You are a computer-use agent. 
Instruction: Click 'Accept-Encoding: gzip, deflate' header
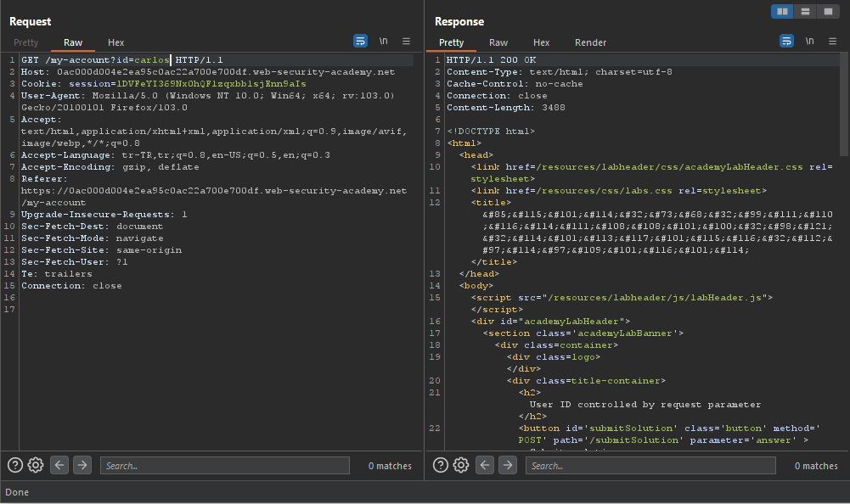coord(110,167)
